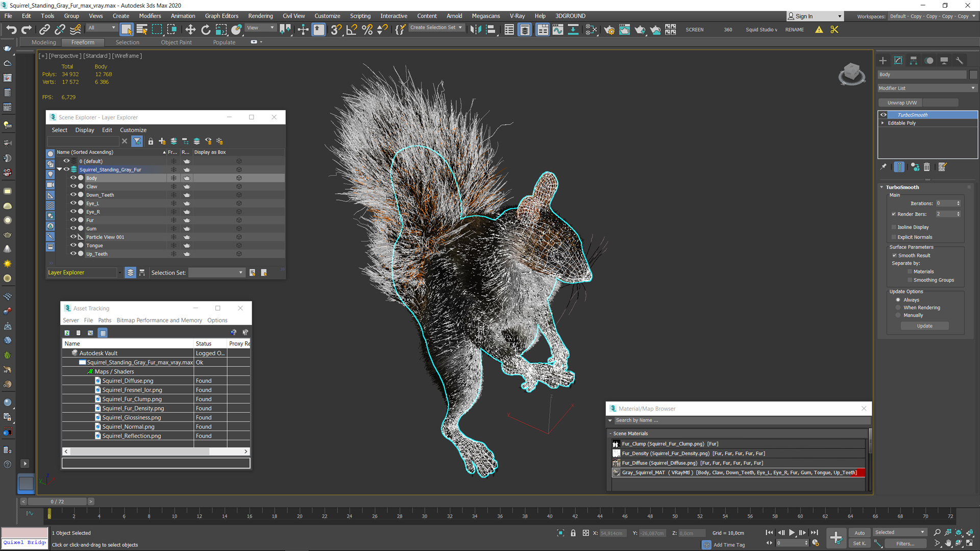Open Select by Name list tool

point(142,30)
